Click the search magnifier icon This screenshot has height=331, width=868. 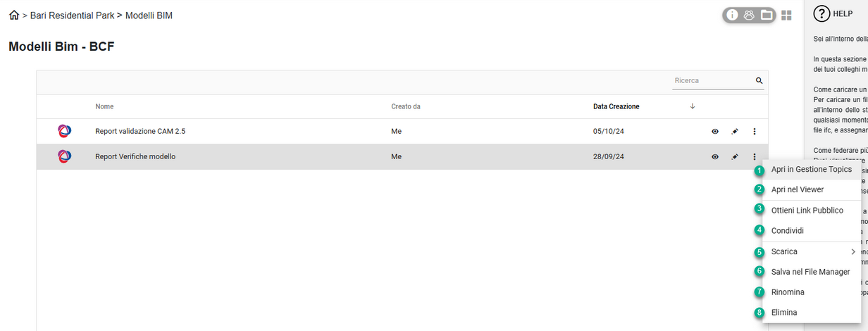pos(759,81)
